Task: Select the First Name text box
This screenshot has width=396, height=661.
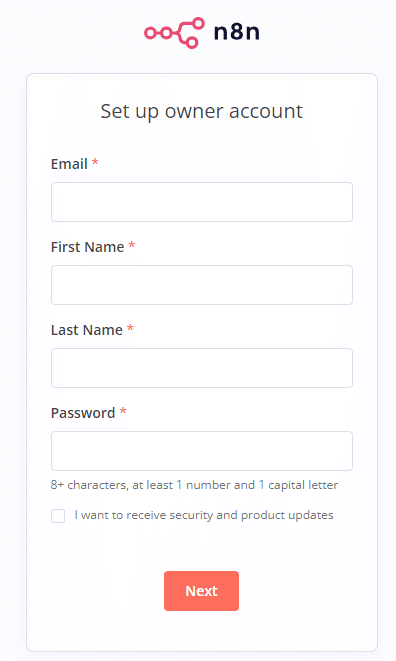Action: [202, 285]
